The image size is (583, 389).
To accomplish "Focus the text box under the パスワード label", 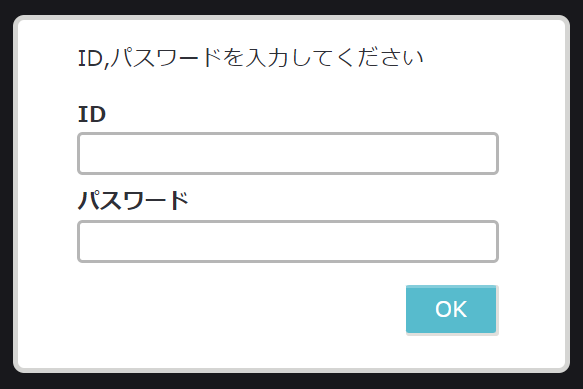I will tap(288, 241).
